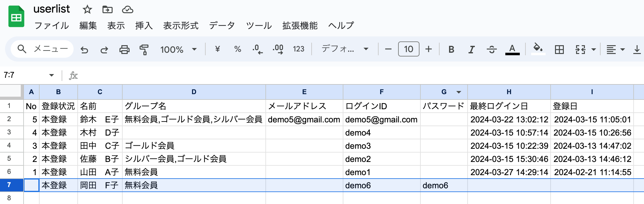644x204 pixels.
Task: Format as currency with yen button
Action: click(x=217, y=49)
